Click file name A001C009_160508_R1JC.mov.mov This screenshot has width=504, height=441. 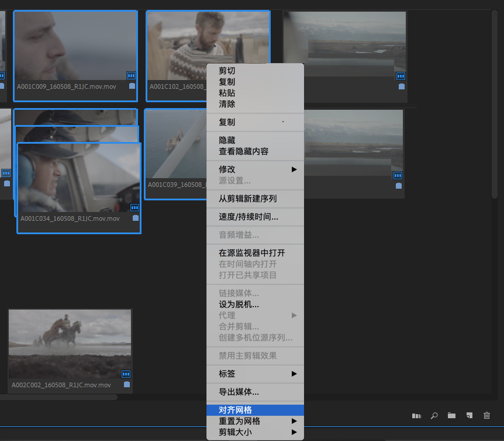(67, 86)
